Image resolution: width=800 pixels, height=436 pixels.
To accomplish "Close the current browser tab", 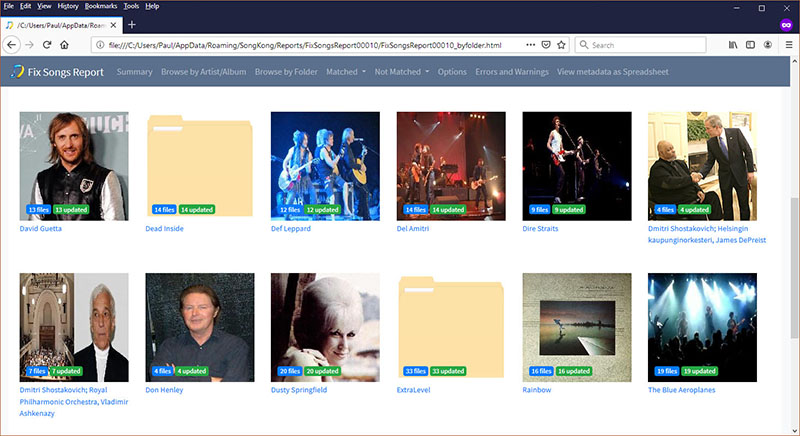I will pos(113,25).
